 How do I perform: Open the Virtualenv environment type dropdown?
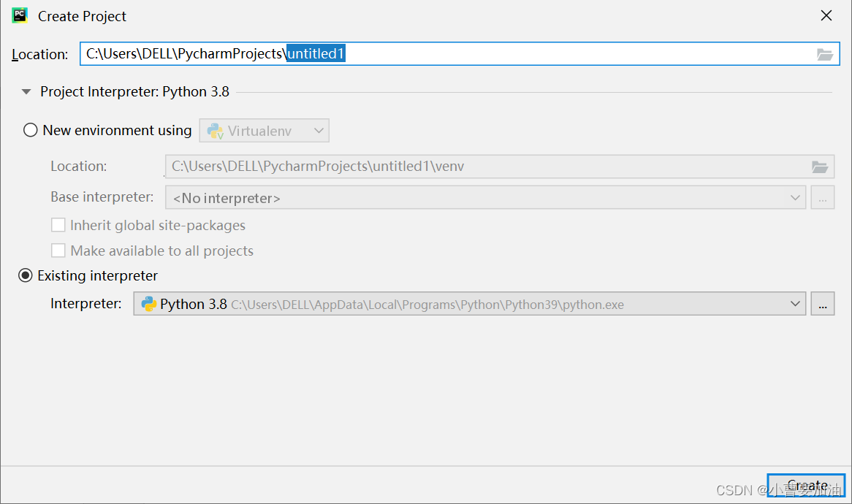pyautogui.click(x=264, y=131)
